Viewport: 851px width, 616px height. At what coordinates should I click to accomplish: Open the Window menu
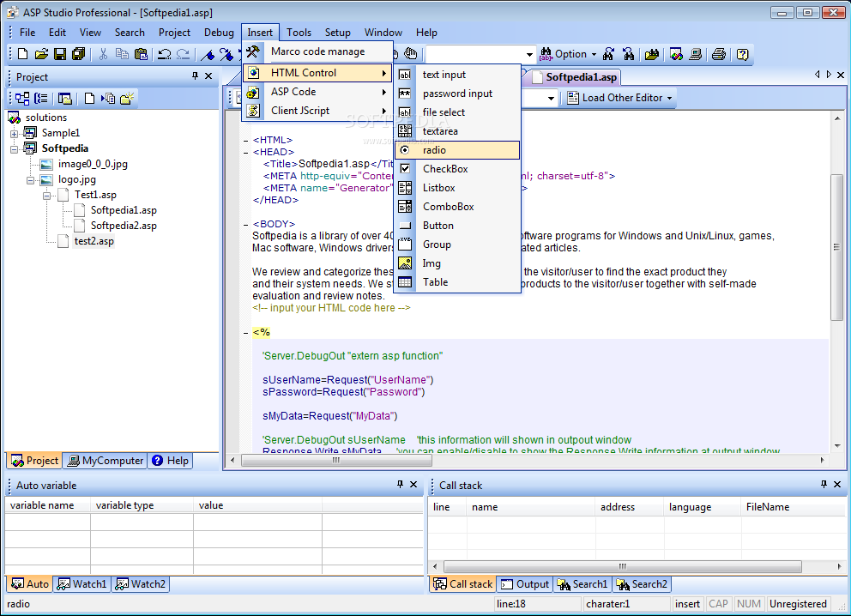(x=383, y=33)
